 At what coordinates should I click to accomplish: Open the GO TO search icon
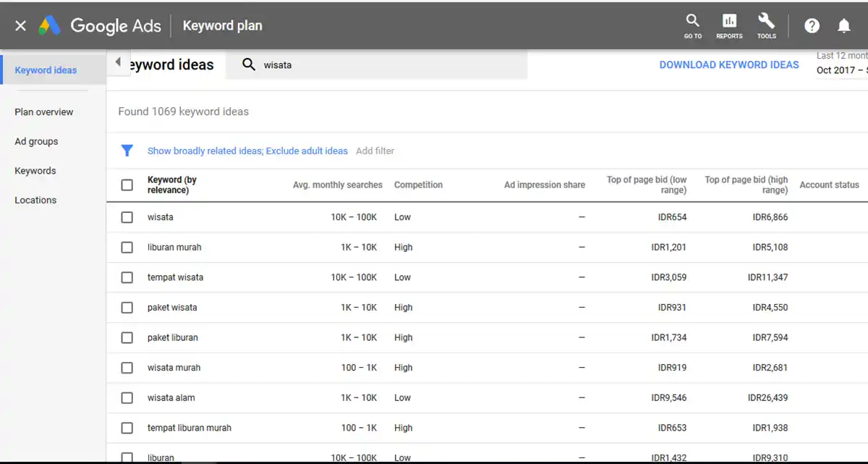(x=692, y=25)
